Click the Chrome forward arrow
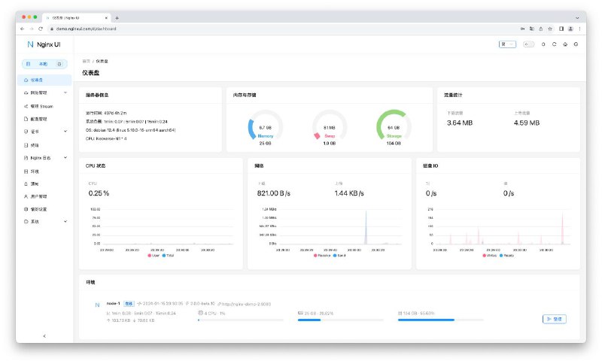This screenshot has height=364, width=602. 32,29
